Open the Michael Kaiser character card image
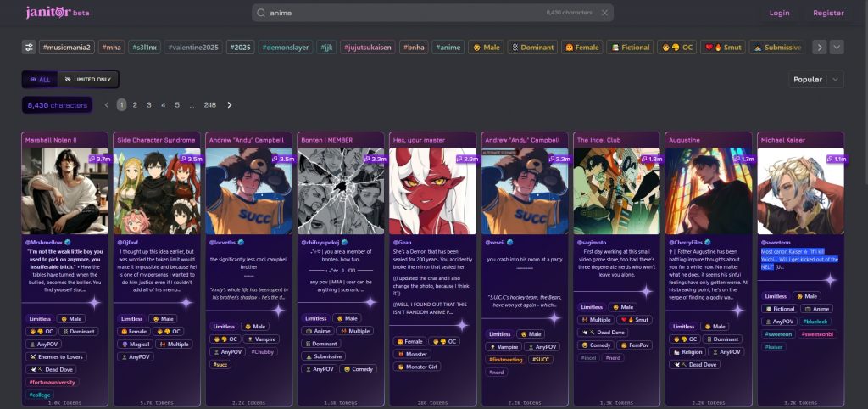The width and height of the screenshot is (868, 409). (800, 191)
